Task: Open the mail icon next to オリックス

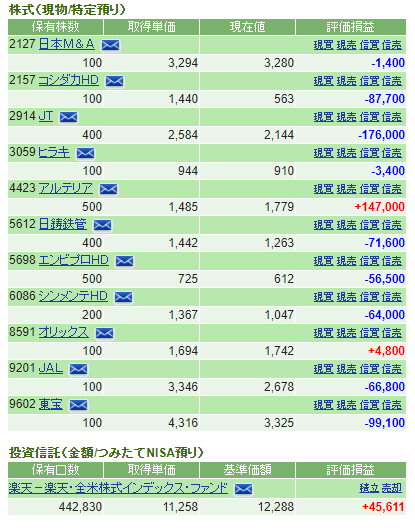Action: [104, 333]
